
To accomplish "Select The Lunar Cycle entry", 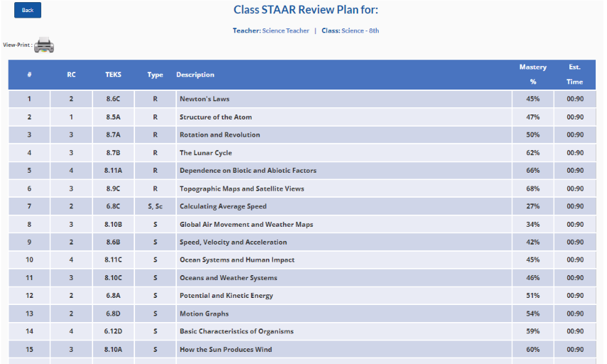I will [205, 153].
